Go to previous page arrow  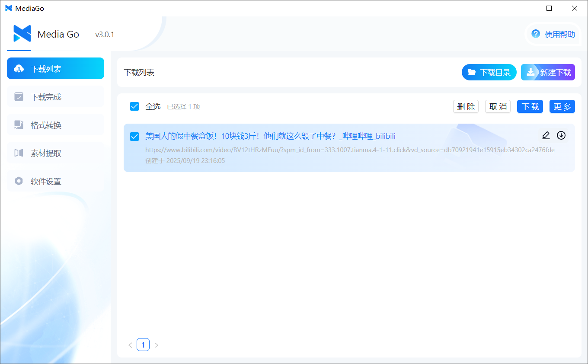pos(130,345)
